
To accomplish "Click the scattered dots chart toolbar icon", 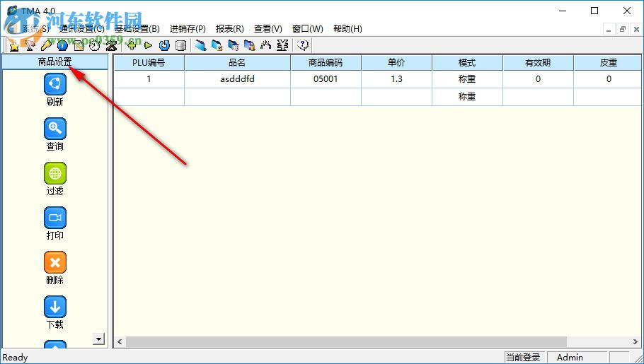I will tap(265, 45).
